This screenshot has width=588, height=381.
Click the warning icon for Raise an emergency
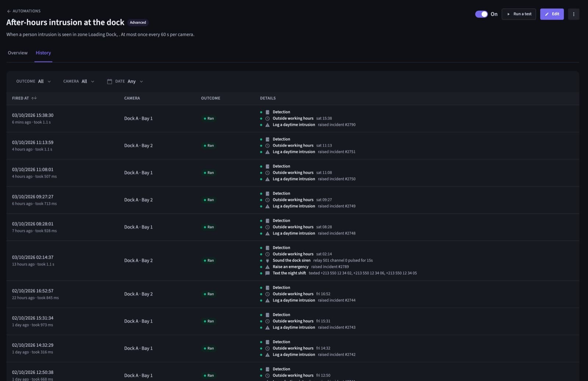point(268,267)
